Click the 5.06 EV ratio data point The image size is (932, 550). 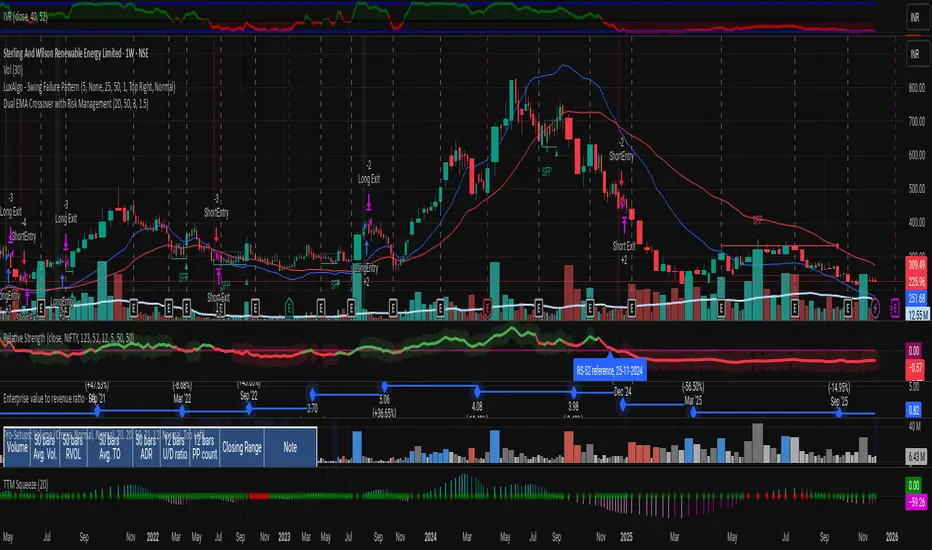[385, 387]
